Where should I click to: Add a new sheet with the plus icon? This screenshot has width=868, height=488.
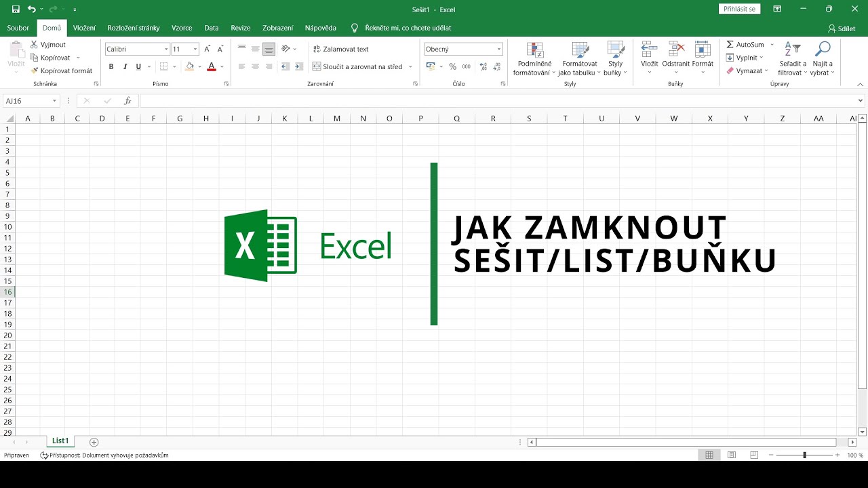coord(94,442)
